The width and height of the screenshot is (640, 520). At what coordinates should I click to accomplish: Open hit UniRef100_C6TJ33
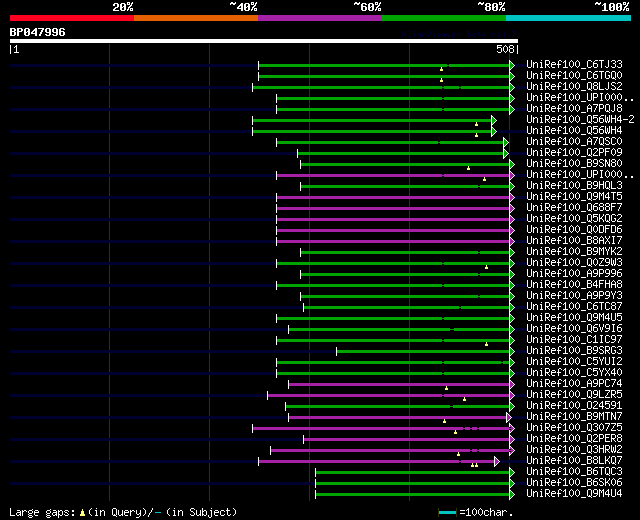[574, 64]
